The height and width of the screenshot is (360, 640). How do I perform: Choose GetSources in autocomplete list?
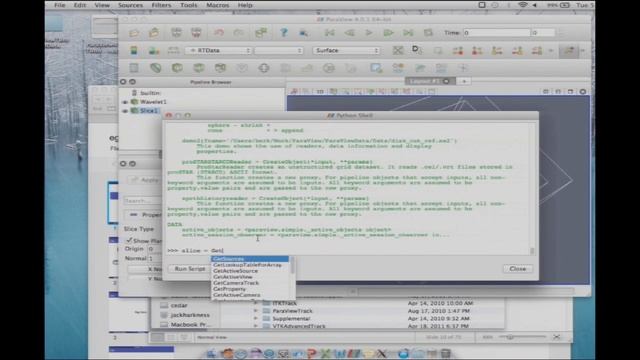tap(250, 259)
